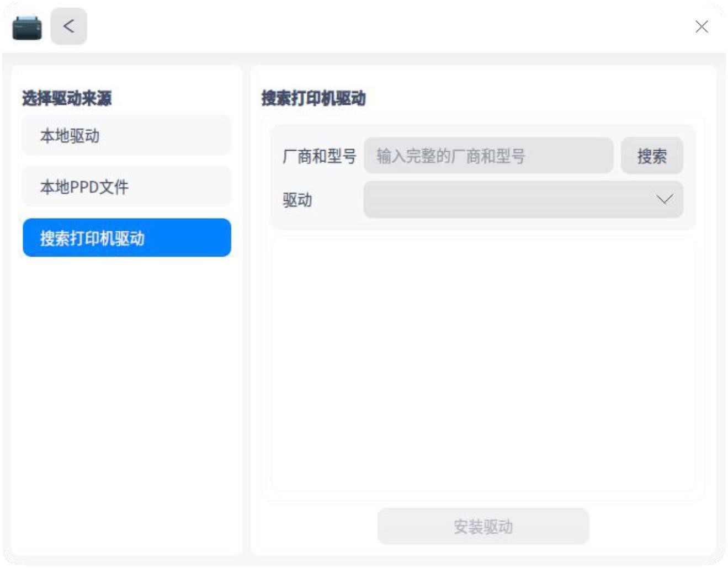Click the printer manager app icon
This screenshot has width=728, height=568.
27,27
